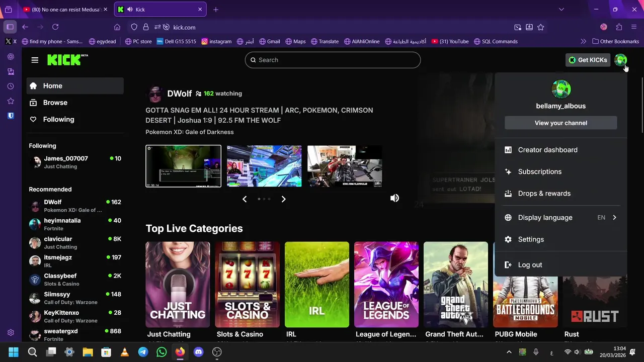Open Classybeef recommended channel
The image size is (644, 362).
pyautogui.click(x=75, y=280)
